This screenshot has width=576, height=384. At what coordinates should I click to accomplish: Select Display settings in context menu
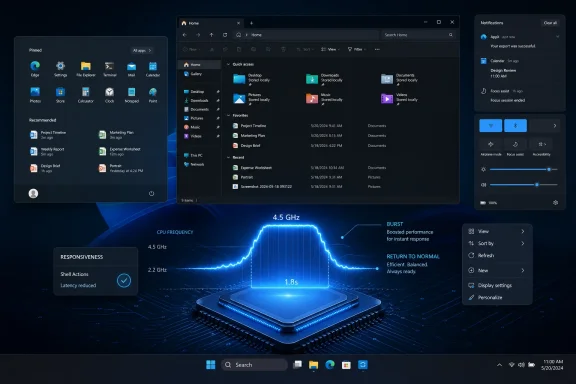tap(497, 285)
